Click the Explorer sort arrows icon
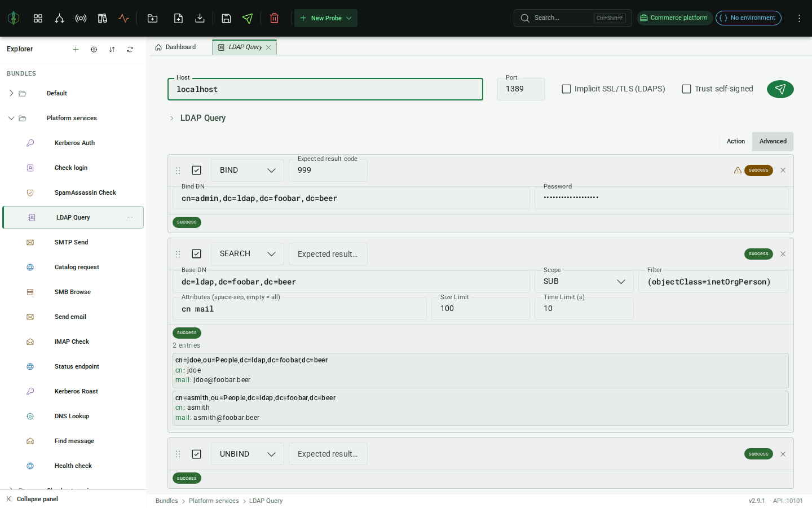This screenshot has height=508, width=812. coord(112,49)
